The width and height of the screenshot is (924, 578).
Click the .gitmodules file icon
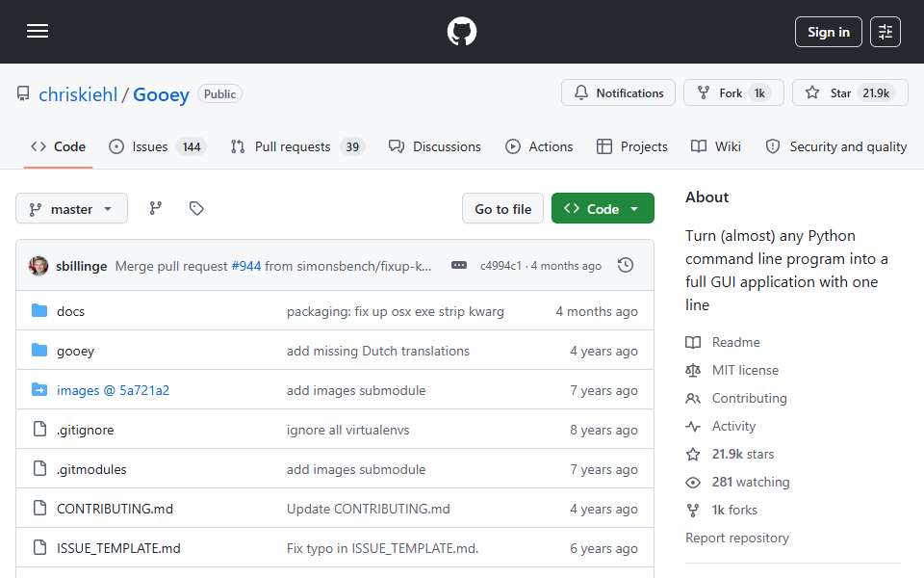click(x=39, y=468)
